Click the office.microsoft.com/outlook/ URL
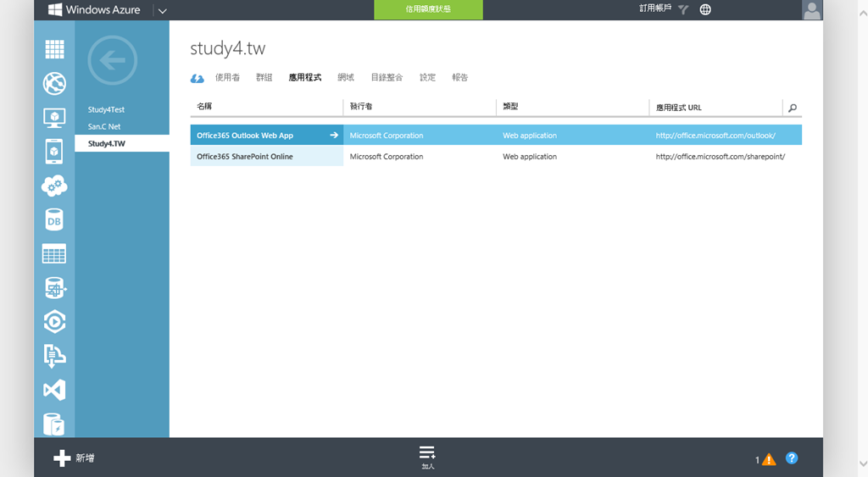The width and height of the screenshot is (868, 477). coord(715,136)
